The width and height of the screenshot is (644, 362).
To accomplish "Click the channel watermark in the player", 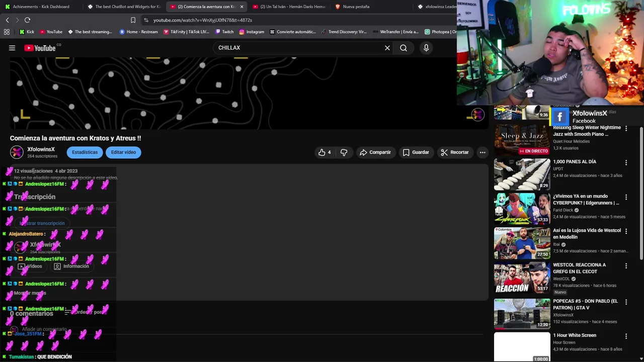I will click(477, 115).
